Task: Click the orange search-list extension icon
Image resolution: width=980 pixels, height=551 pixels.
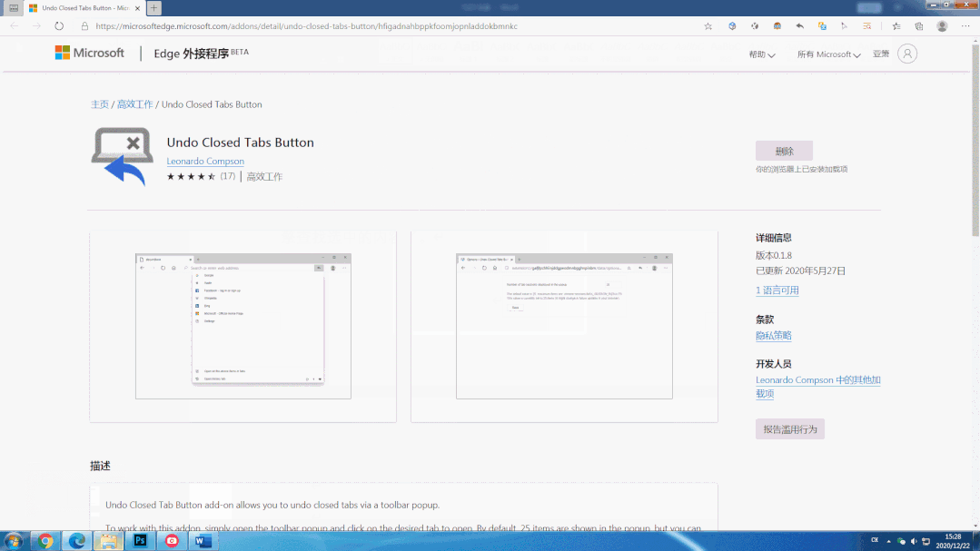Action: 866,26
